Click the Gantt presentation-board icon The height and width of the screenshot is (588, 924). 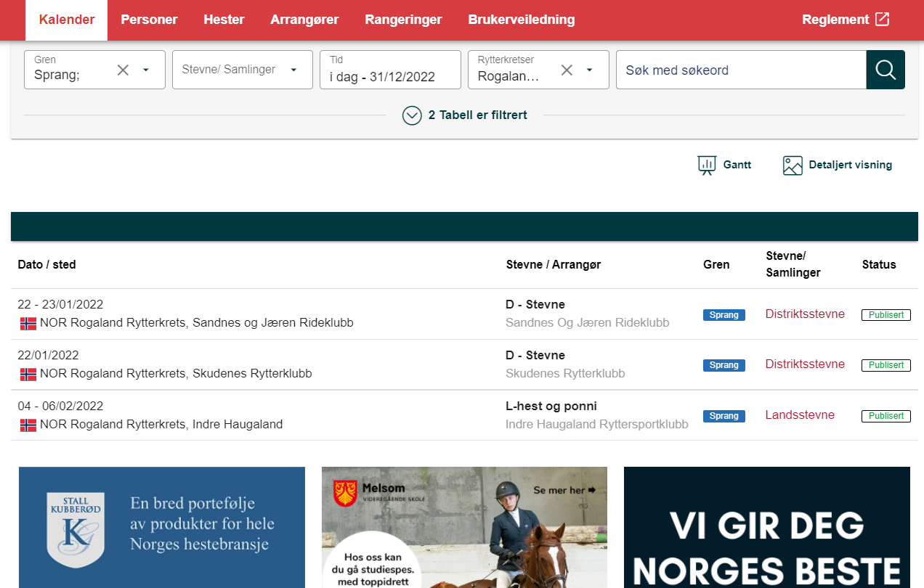[x=707, y=166]
